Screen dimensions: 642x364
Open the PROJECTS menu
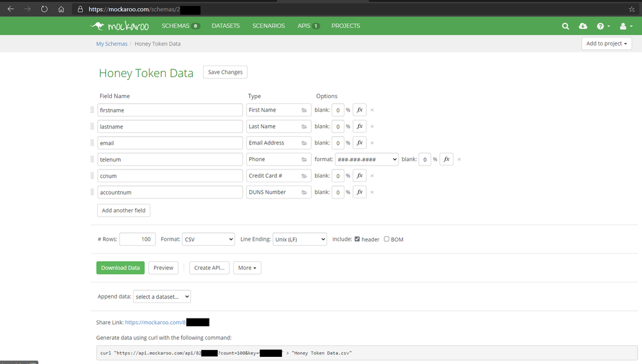click(x=346, y=26)
